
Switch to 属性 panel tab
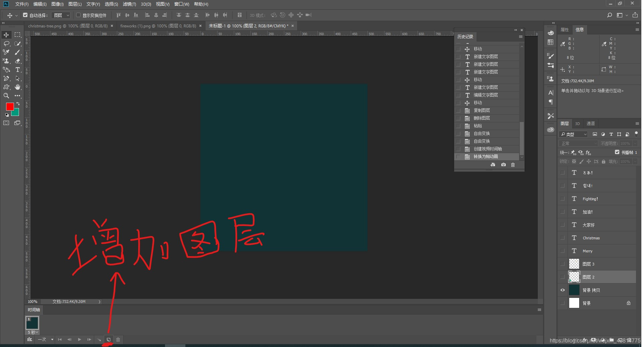[565, 30]
